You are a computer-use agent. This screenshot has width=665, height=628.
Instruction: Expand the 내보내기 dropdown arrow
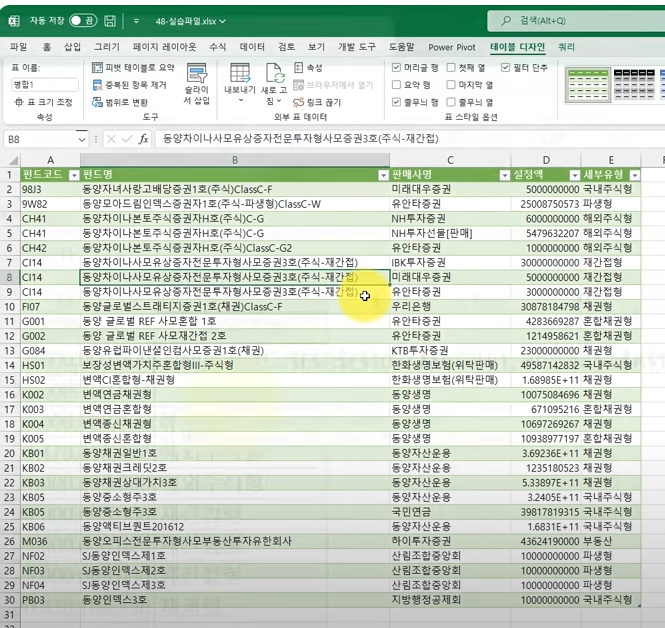pos(240,100)
